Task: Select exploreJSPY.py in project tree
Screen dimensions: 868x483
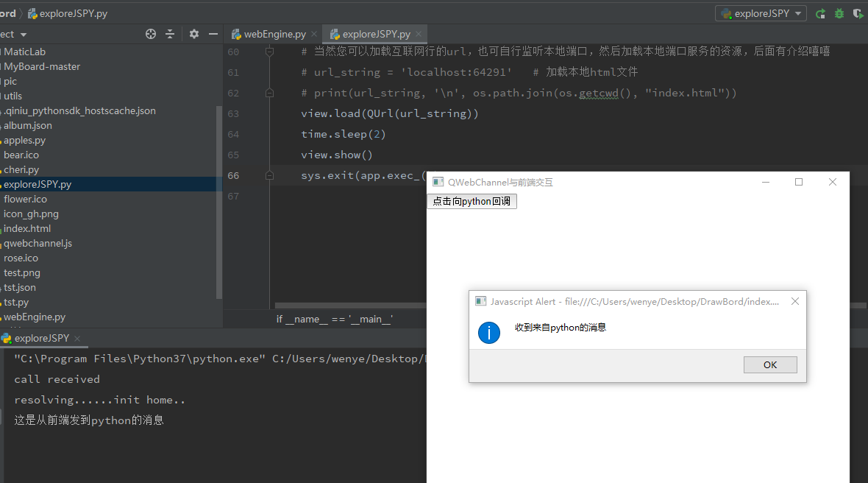Action: point(37,185)
